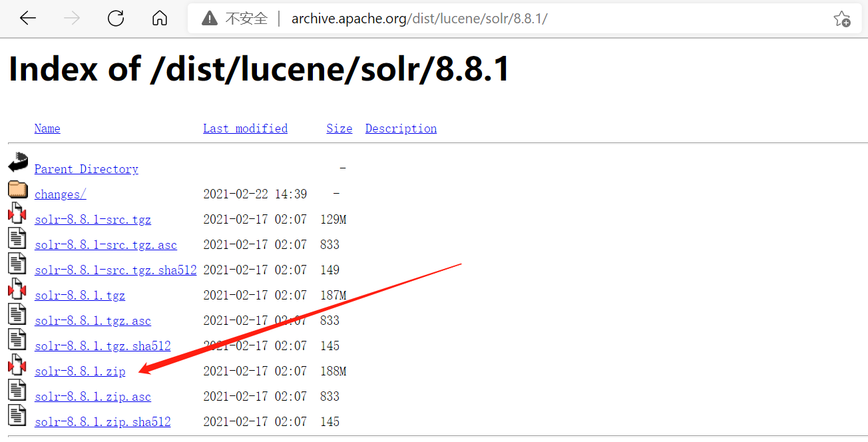Click the solr-8.8.1.zip.sha512 file icon
Image resolution: width=868 pixels, height=442 pixels.
(x=17, y=416)
